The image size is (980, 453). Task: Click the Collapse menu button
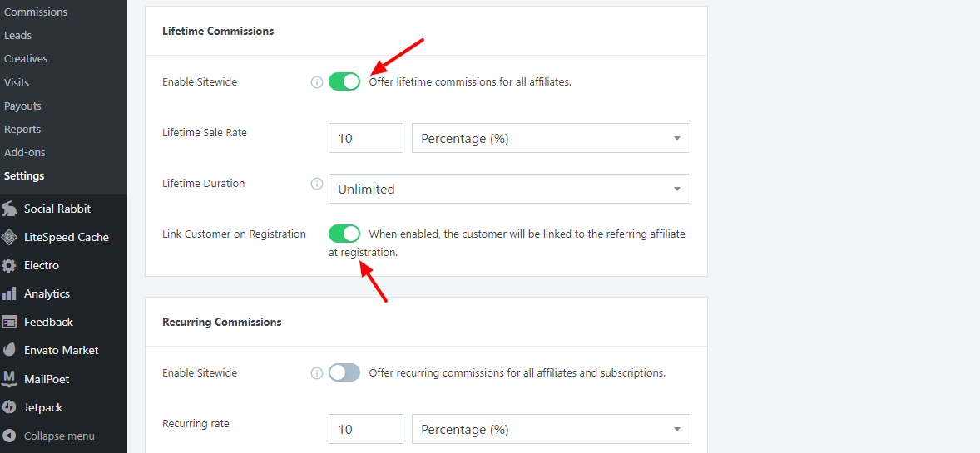tap(58, 436)
